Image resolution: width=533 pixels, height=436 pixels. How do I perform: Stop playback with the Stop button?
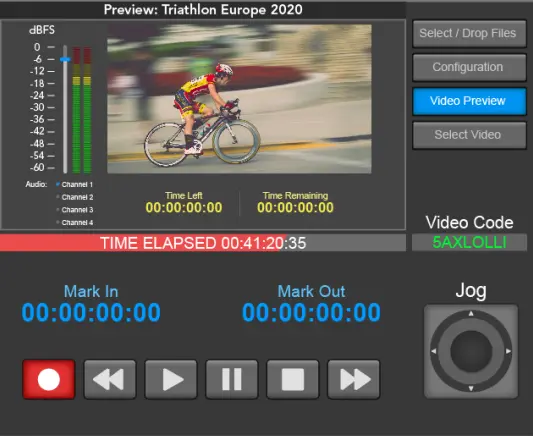[293, 379]
